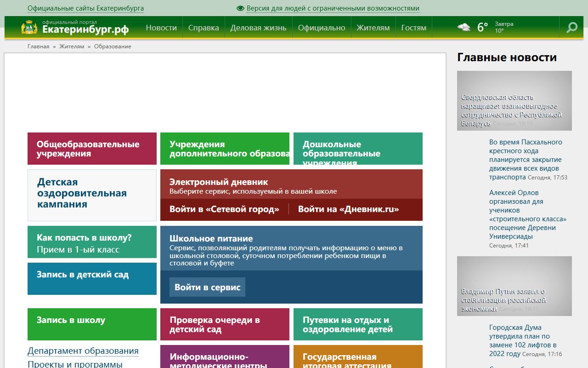This screenshot has width=588, height=368.
Task: Open the Жителям menu item
Action: pyautogui.click(x=373, y=28)
